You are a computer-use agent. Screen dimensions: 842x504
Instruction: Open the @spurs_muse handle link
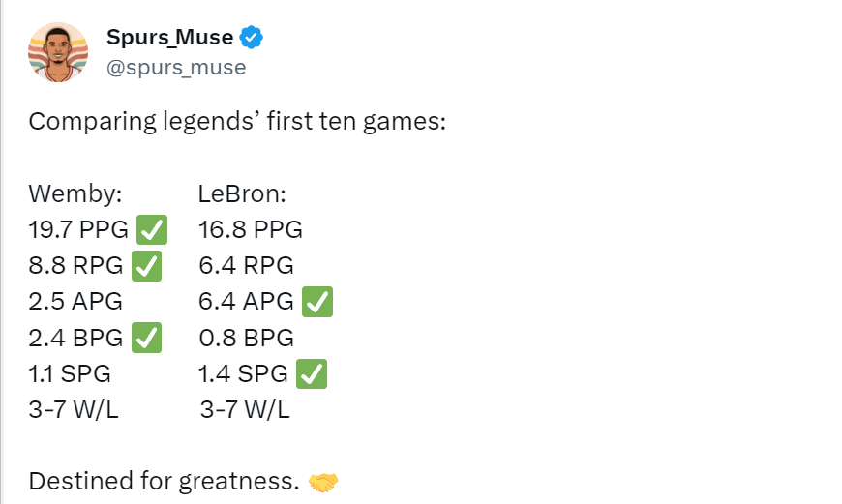(x=176, y=68)
